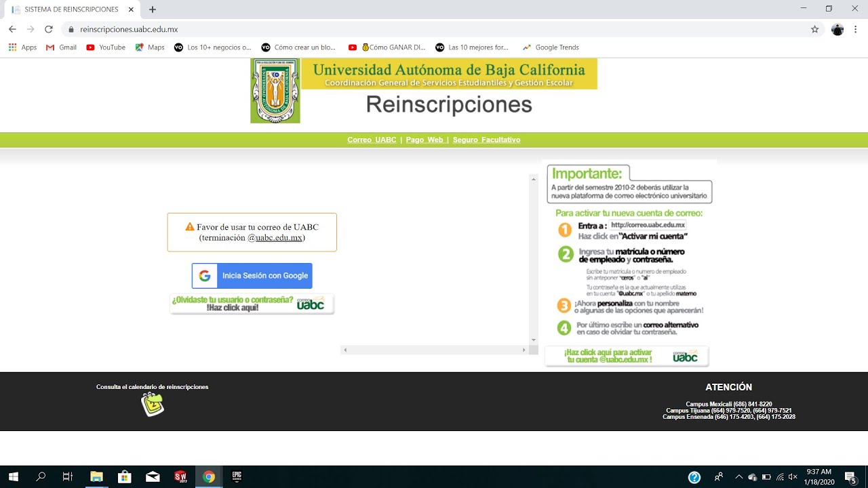Open Windows search magnifier
Image resolution: width=868 pixels, height=488 pixels.
(x=41, y=476)
